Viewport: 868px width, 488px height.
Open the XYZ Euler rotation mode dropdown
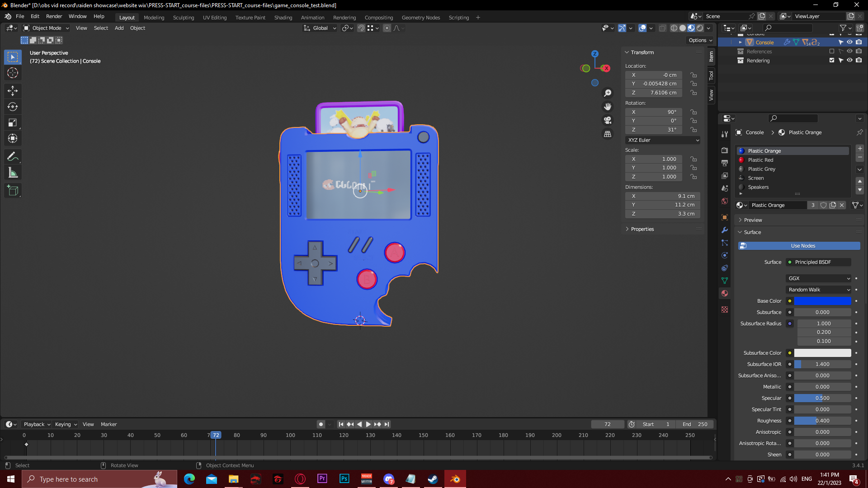click(x=663, y=140)
